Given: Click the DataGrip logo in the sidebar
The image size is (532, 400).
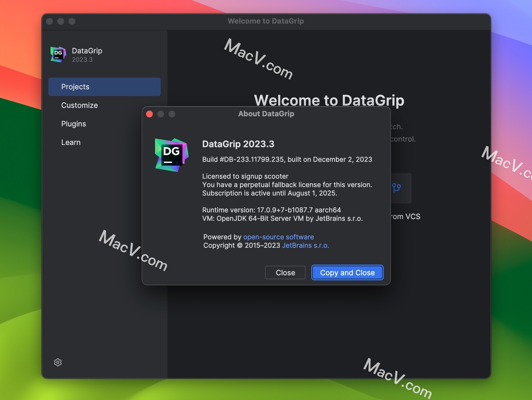Looking at the screenshot, I should [x=58, y=54].
